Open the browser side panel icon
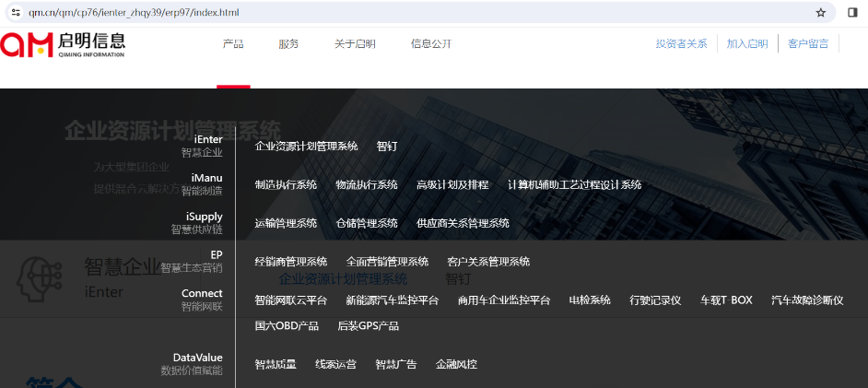The width and height of the screenshot is (868, 388). [852, 12]
